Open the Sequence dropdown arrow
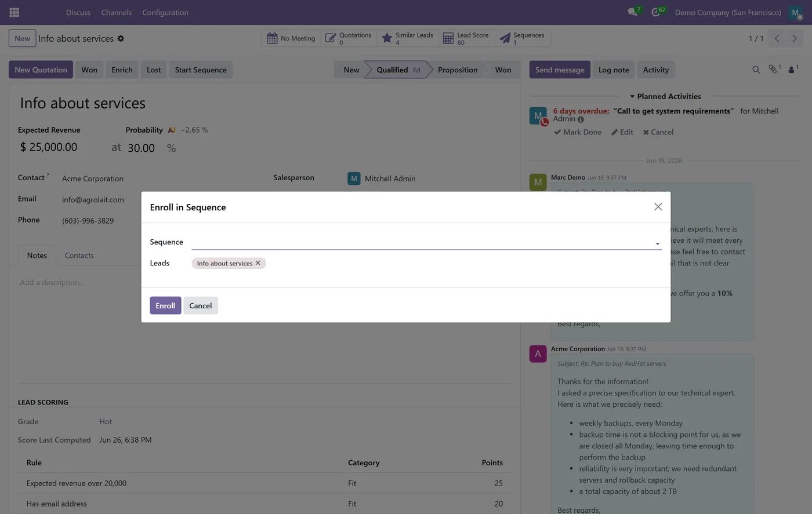812x514 pixels. coord(658,244)
